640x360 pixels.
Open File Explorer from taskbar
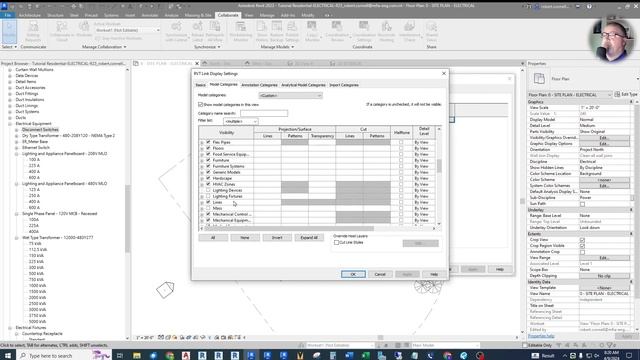pyautogui.click(x=137, y=356)
